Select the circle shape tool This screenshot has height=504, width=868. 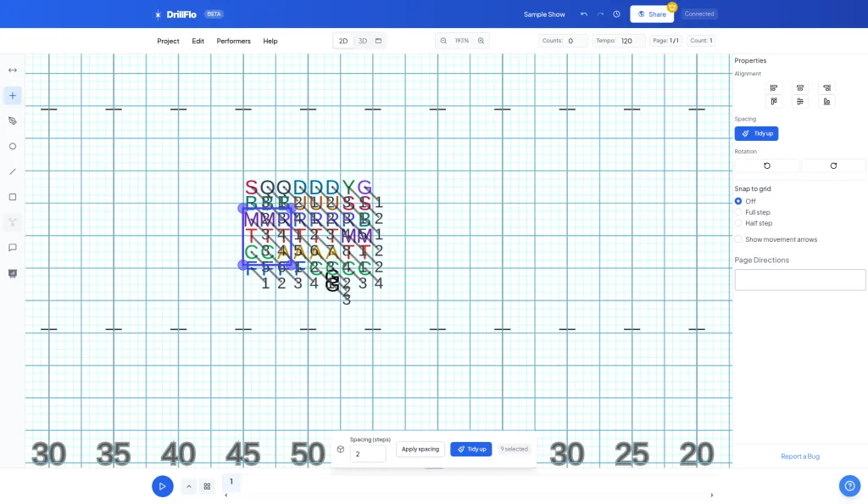[x=12, y=146]
